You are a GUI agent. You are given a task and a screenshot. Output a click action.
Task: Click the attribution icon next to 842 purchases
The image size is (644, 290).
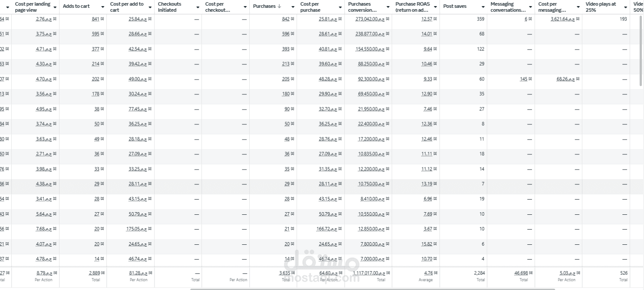[292, 19]
